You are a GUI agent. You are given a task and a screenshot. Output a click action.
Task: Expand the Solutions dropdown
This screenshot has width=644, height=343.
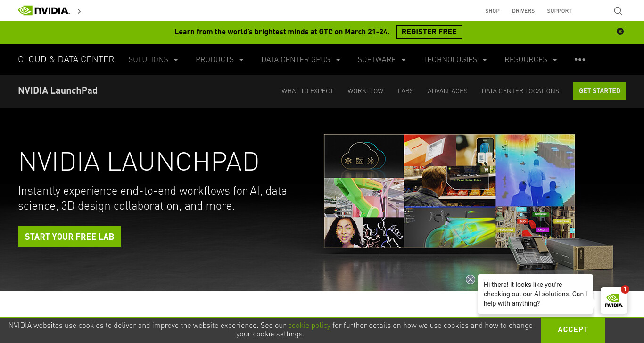(153, 59)
